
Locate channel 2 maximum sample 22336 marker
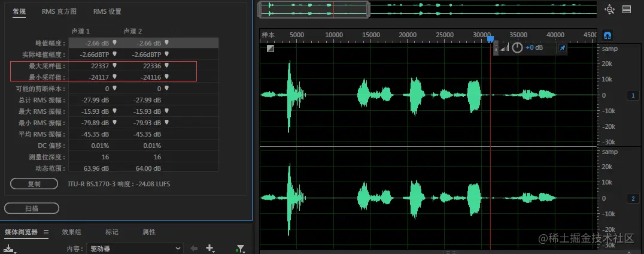click(167, 65)
